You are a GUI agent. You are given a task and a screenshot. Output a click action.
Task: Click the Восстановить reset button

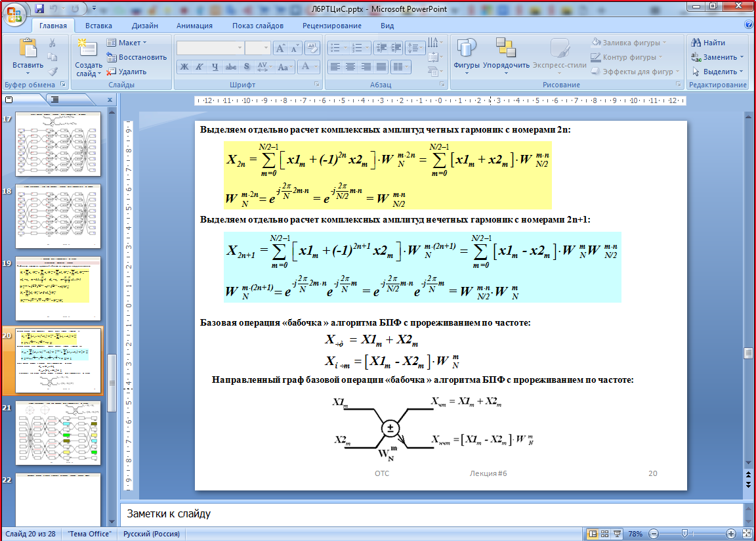pos(136,57)
